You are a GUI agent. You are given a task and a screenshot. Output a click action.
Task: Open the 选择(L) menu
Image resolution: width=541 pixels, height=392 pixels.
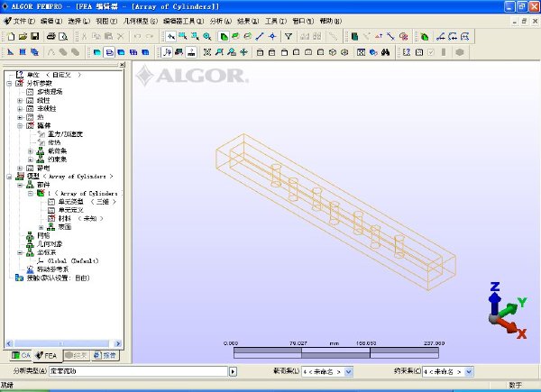click(78, 21)
